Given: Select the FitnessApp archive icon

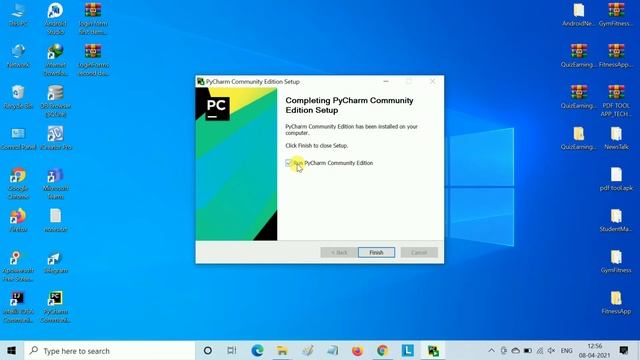Looking at the screenshot, I should [616, 56].
